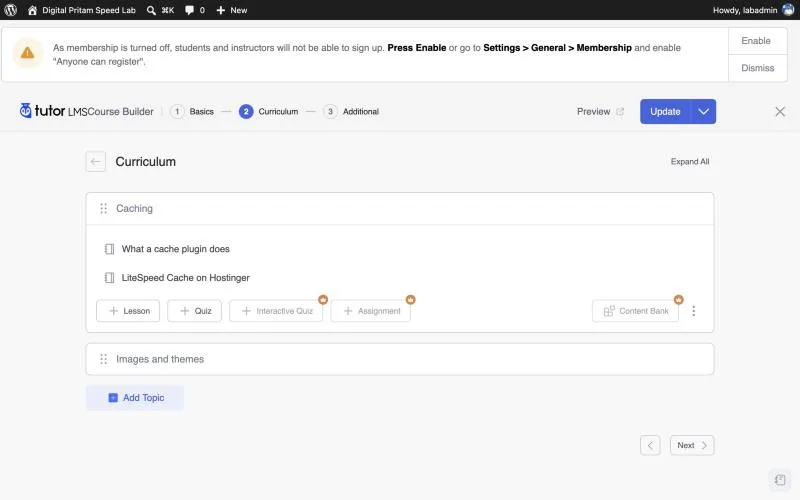Open LiteSpeed Cache on Hostinger lesson

[186, 278]
